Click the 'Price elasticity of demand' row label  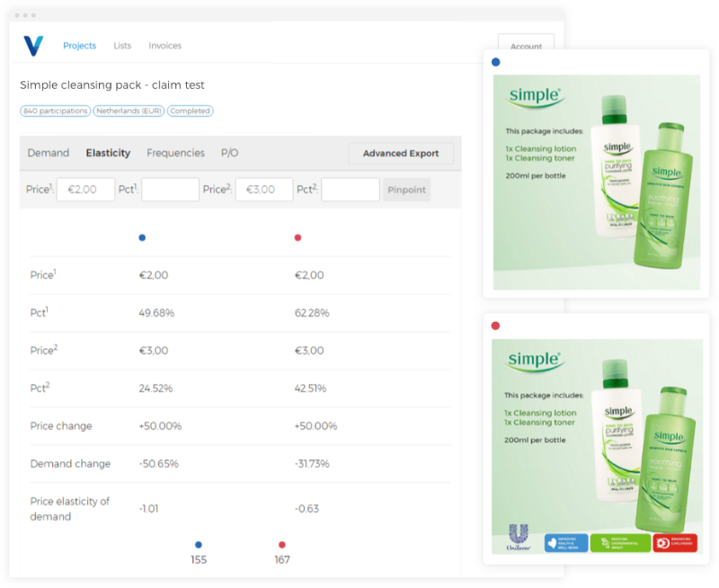tap(70, 509)
